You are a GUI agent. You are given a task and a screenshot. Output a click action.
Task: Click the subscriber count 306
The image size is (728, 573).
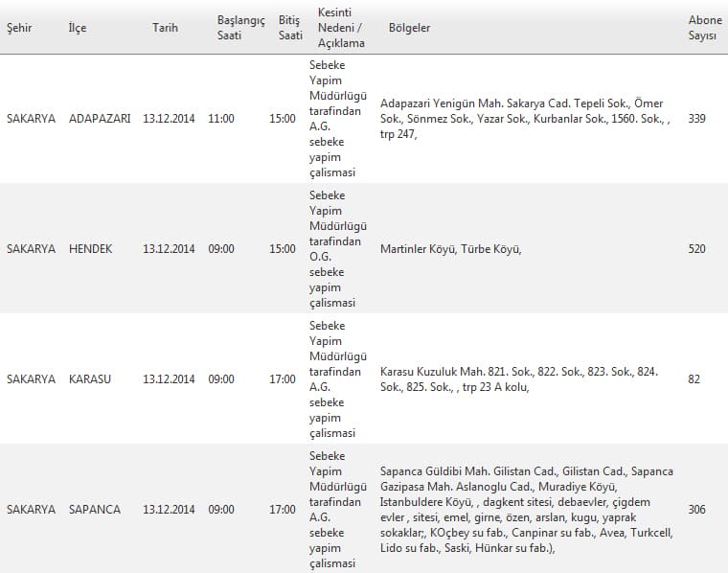(697, 510)
